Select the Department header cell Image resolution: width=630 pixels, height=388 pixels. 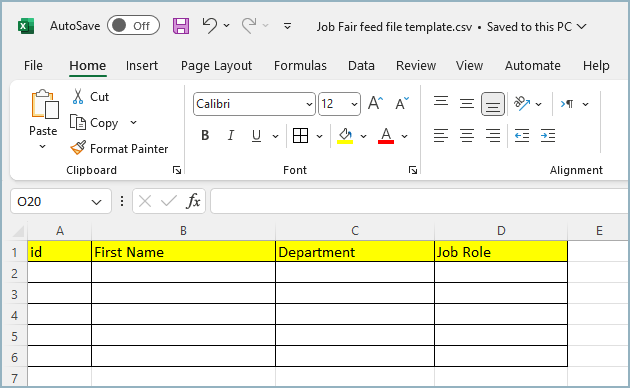(355, 252)
